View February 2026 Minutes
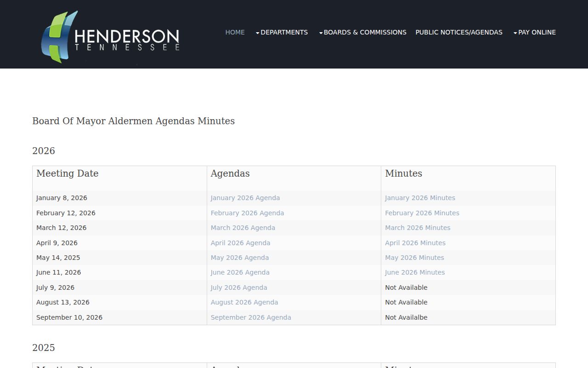The height and width of the screenshot is (368, 588). 422,213
